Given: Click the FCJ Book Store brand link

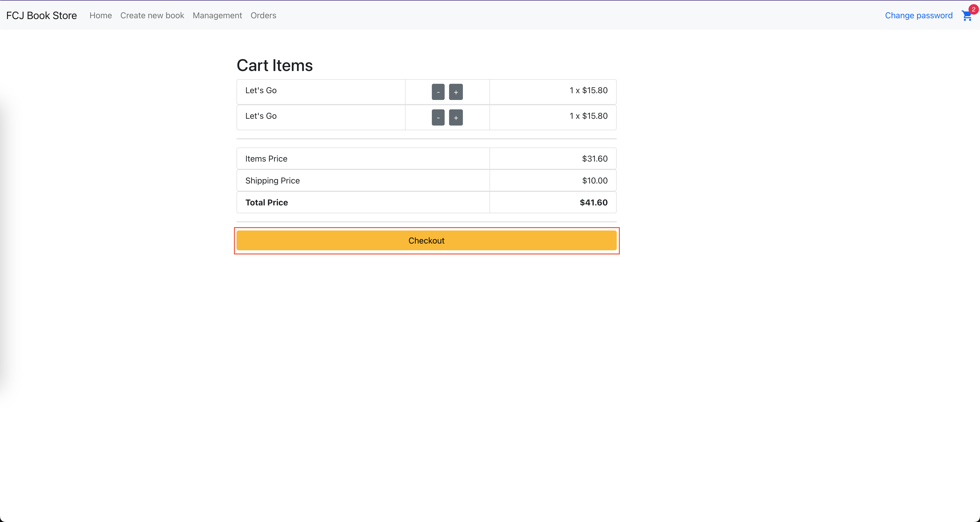Looking at the screenshot, I should click(41, 15).
